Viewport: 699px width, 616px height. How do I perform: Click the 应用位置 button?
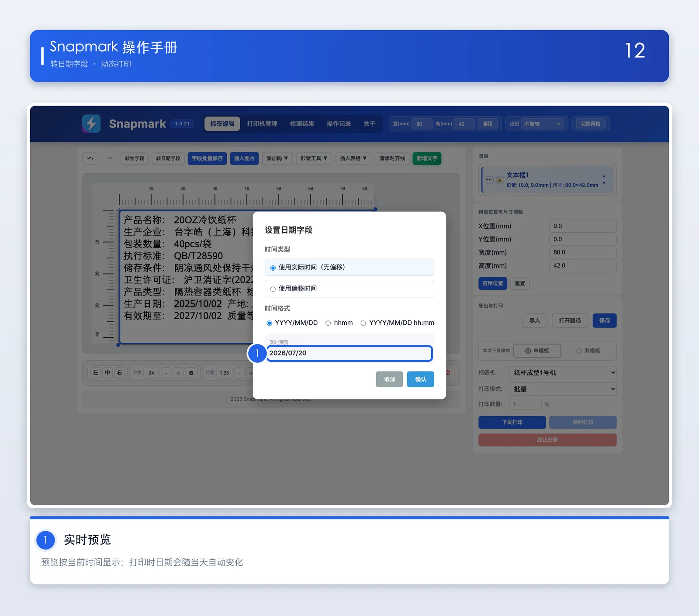coord(493,283)
